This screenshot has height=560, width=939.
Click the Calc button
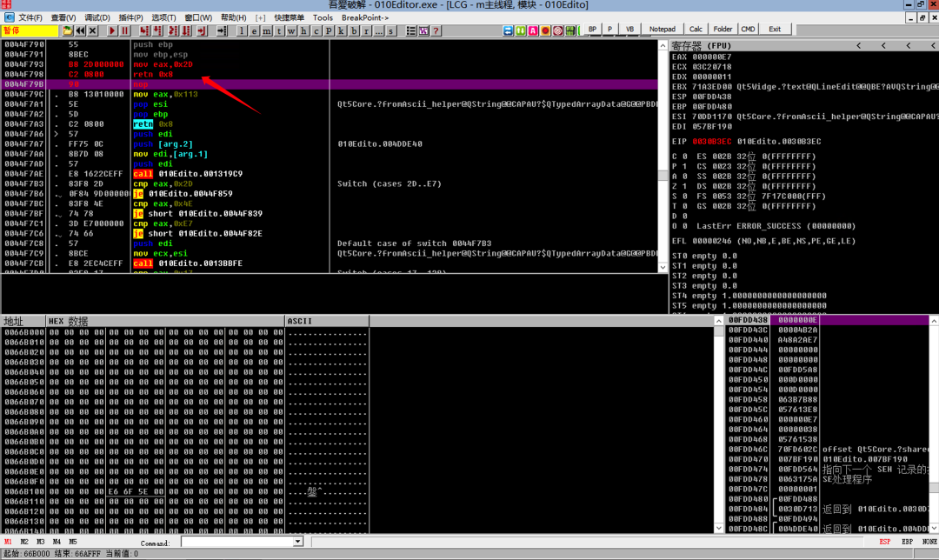coord(696,29)
